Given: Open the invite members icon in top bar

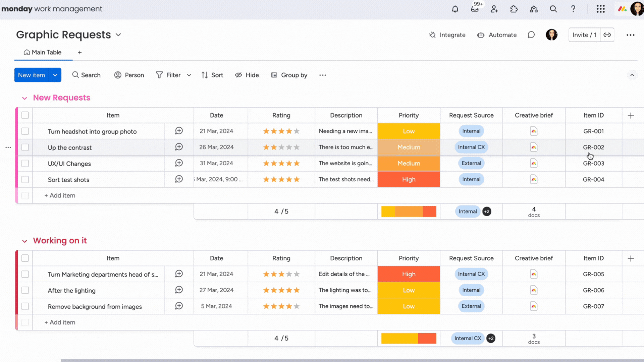Looking at the screenshot, I should point(494,9).
